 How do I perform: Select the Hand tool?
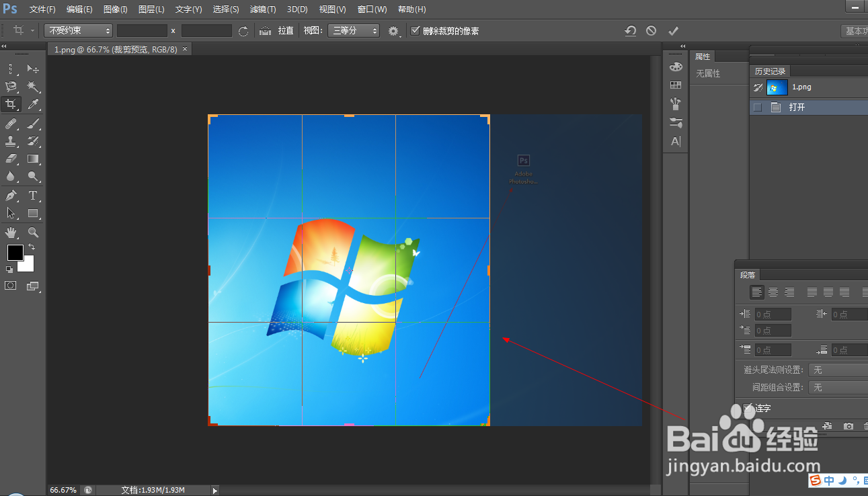[11, 233]
